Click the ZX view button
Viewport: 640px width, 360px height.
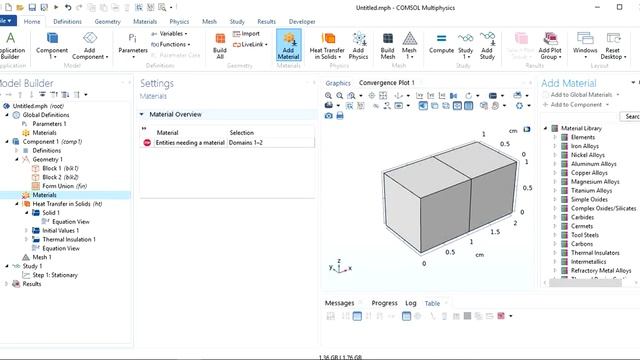pos(442,96)
